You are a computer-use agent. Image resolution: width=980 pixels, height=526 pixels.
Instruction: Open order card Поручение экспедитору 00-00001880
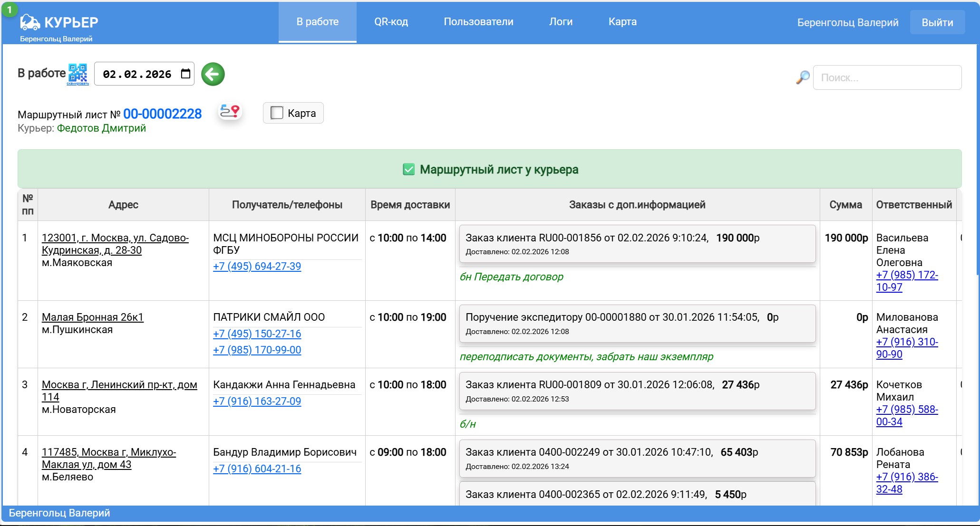click(x=637, y=324)
